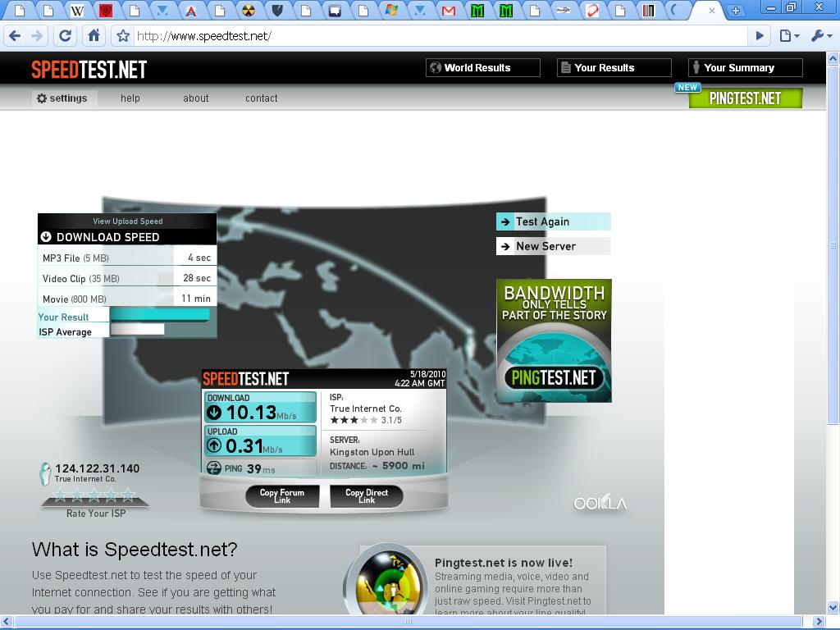Choose New Server
Viewport: 840px width, 630px height.
(553, 246)
